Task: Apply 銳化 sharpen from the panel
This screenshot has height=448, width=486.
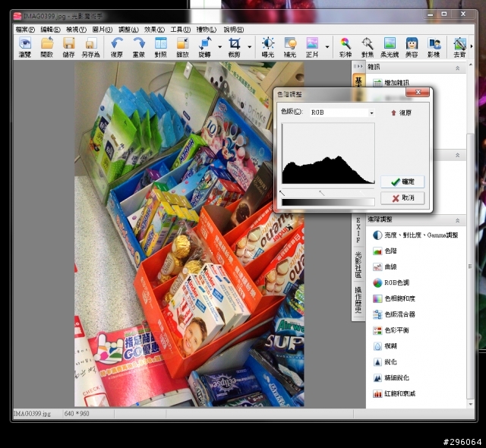Action: pos(385,362)
